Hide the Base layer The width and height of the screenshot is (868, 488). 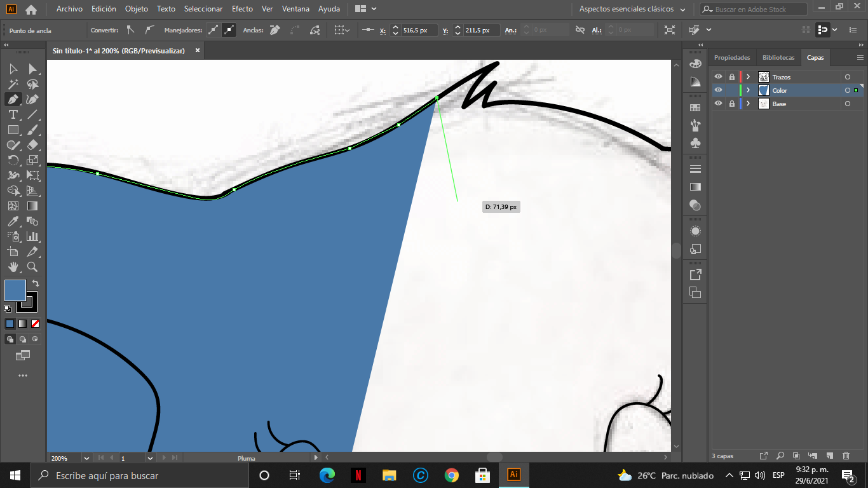coord(718,104)
